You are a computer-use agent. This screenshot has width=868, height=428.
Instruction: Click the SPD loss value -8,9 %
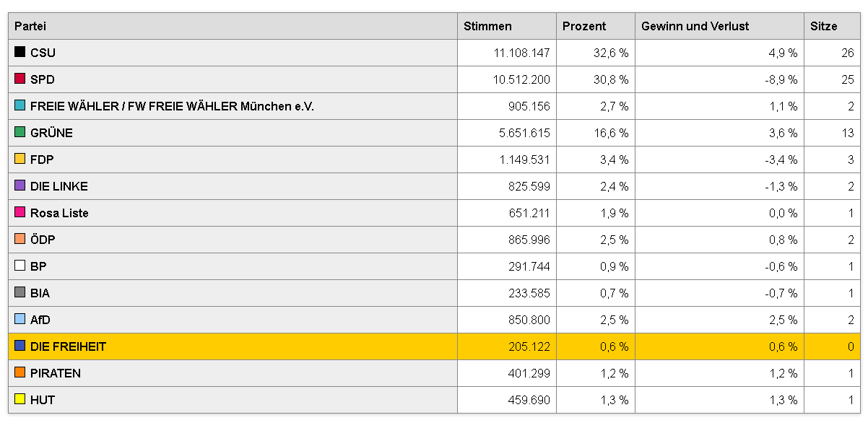tap(781, 79)
